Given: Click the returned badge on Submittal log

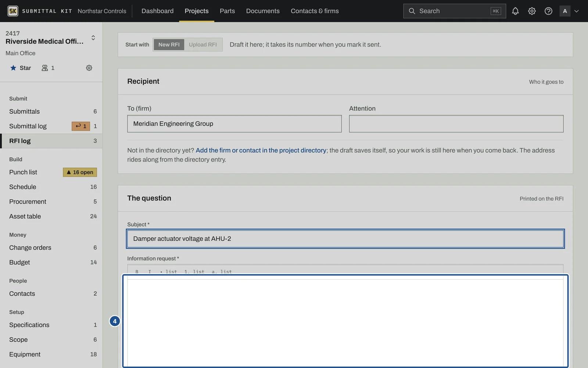Looking at the screenshot, I should pyautogui.click(x=81, y=126).
